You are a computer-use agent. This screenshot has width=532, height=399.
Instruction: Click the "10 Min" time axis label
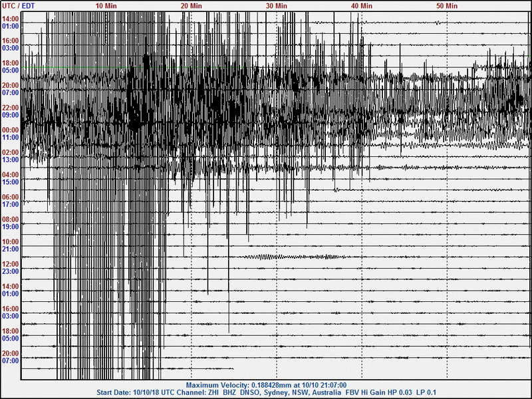(x=107, y=5)
